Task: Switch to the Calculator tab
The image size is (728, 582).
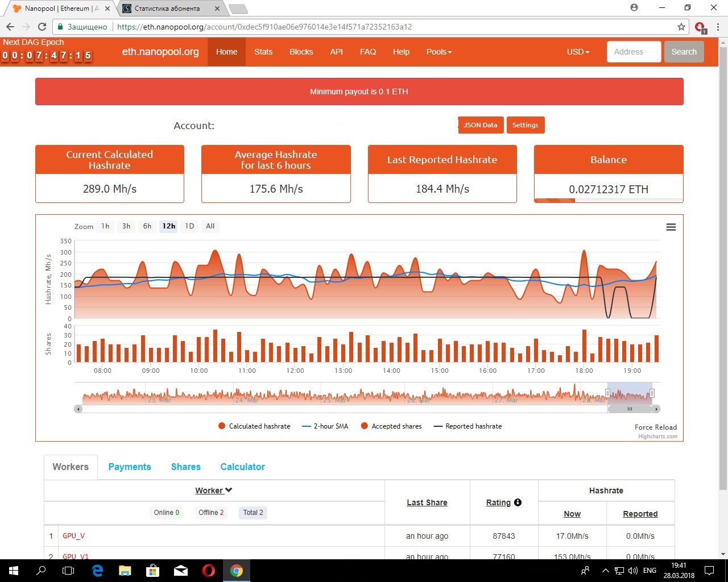Action: pos(243,467)
